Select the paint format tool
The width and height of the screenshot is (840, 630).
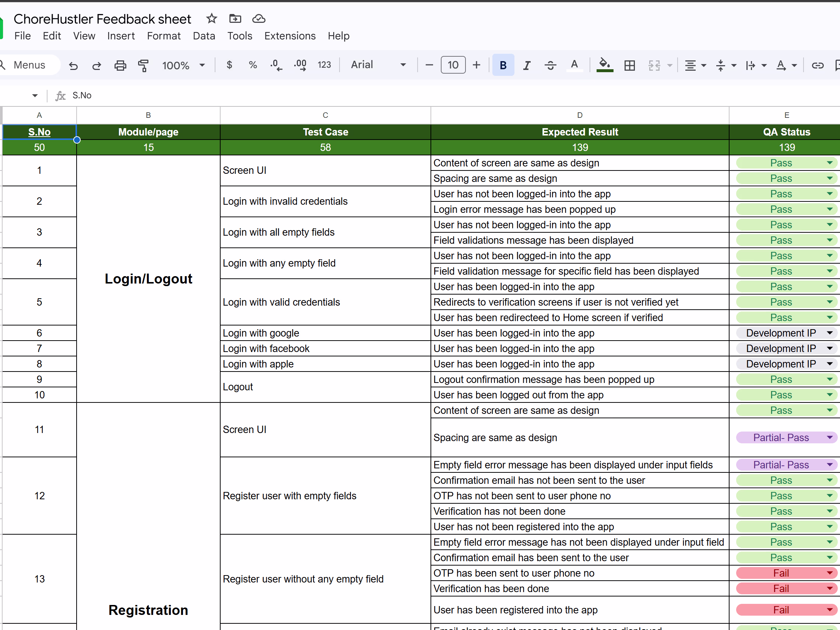143,65
